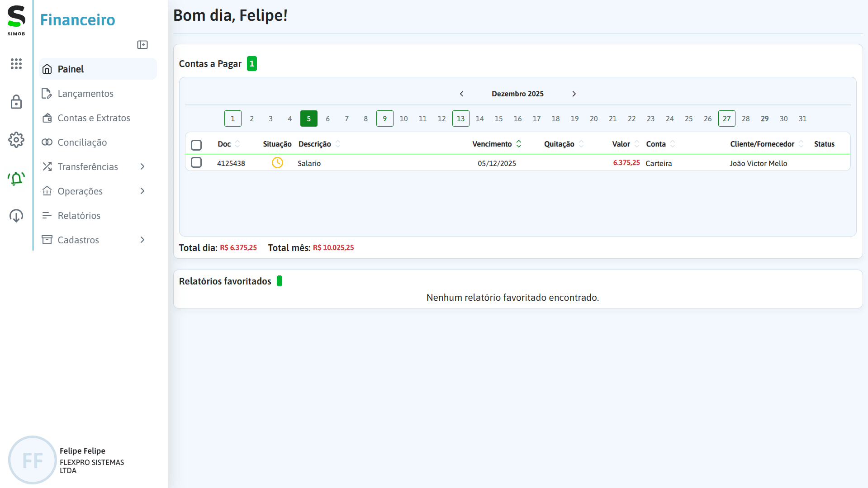Screen dimensions: 868x488
Task: Open the apps grid menu
Action: 16,64
